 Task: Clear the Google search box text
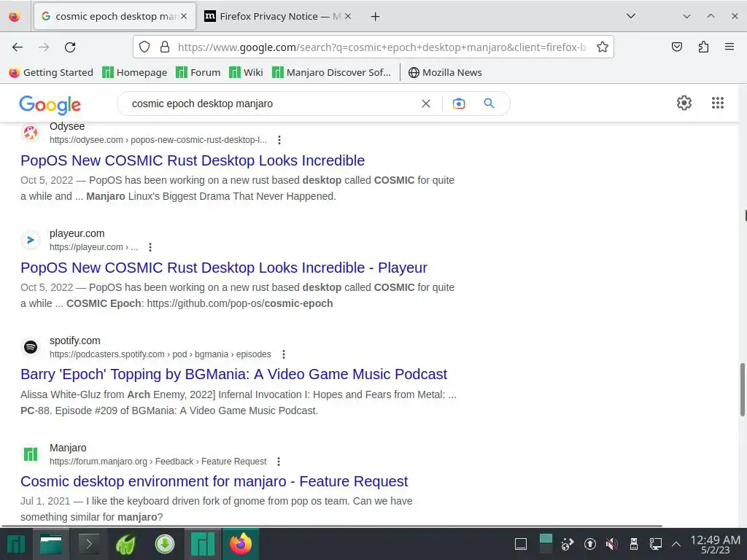[x=426, y=104]
